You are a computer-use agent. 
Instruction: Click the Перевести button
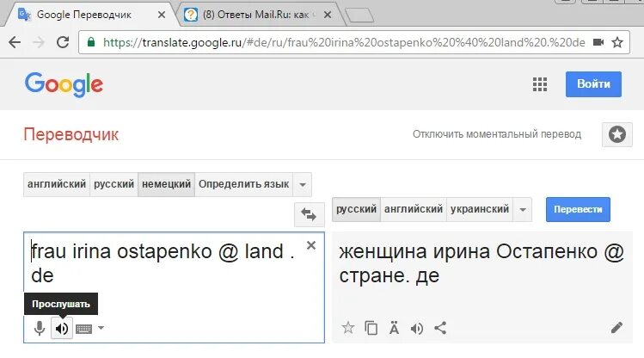[x=578, y=209]
